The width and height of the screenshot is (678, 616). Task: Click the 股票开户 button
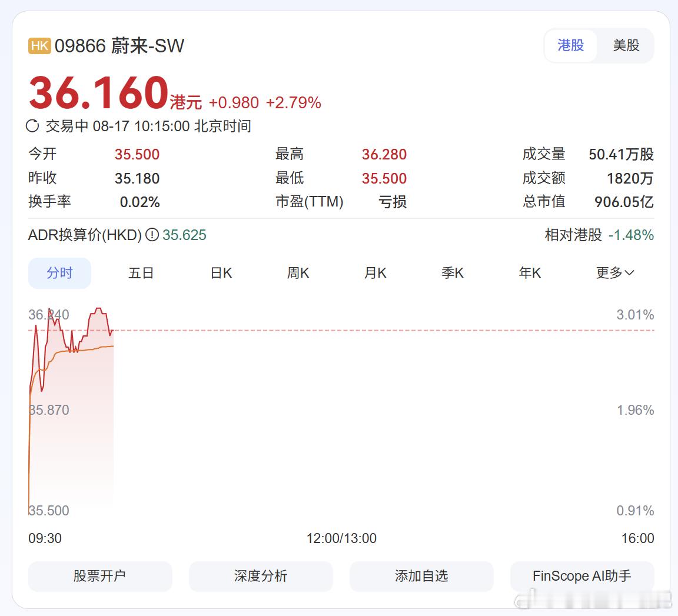point(100,576)
